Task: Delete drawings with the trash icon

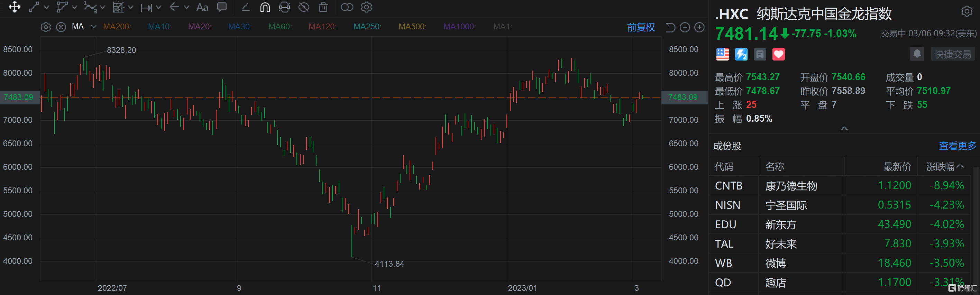Action: tap(323, 7)
